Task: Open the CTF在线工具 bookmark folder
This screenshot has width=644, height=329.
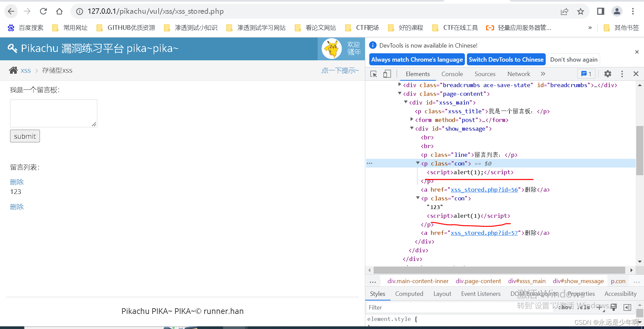Action: coord(455,28)
